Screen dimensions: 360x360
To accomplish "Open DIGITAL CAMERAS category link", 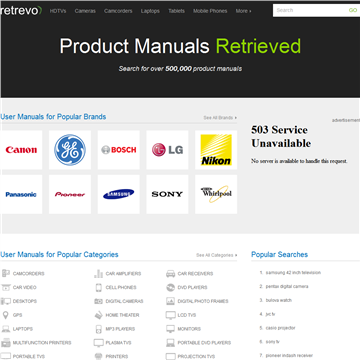I will click(x=124, y=301).
